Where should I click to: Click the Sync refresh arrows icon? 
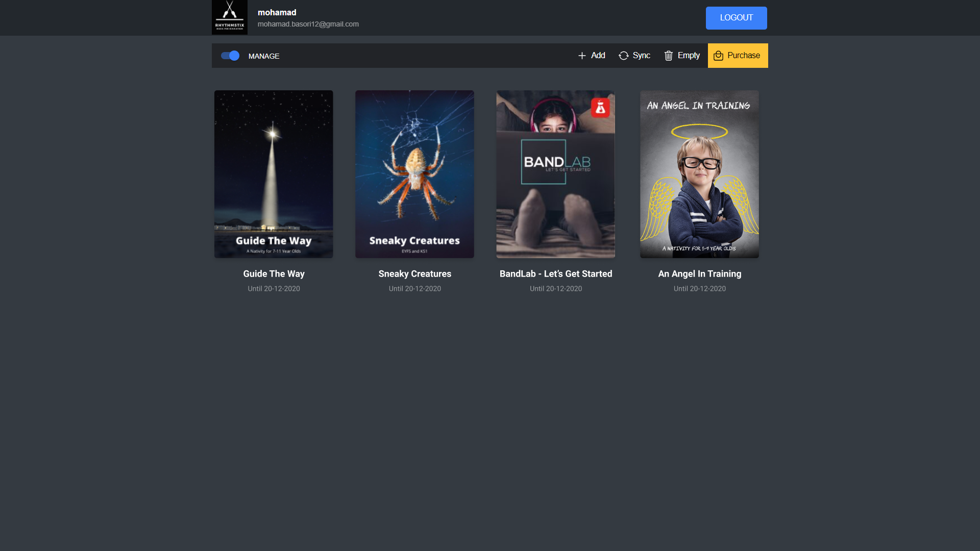623,56
